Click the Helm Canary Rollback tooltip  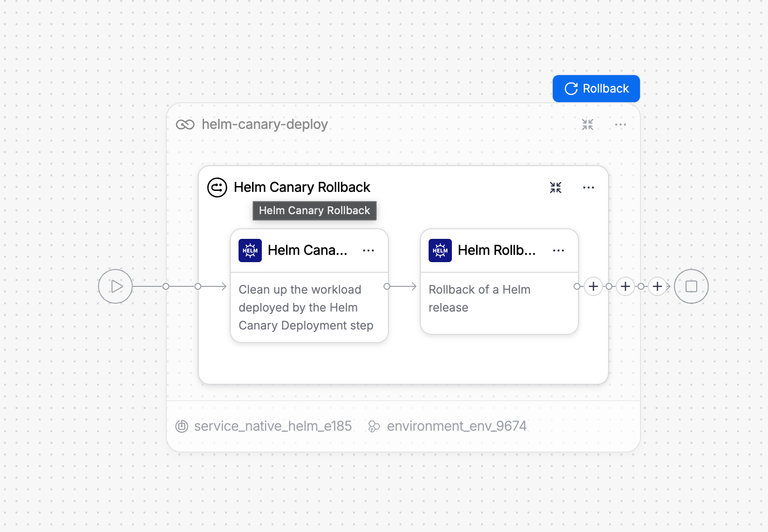click(x=315, y=211)
